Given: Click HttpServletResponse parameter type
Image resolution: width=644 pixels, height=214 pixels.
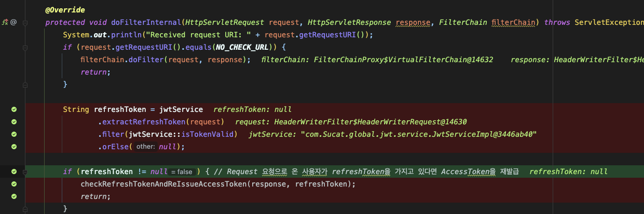Looking at the screenshot, I should pos(350,22).
